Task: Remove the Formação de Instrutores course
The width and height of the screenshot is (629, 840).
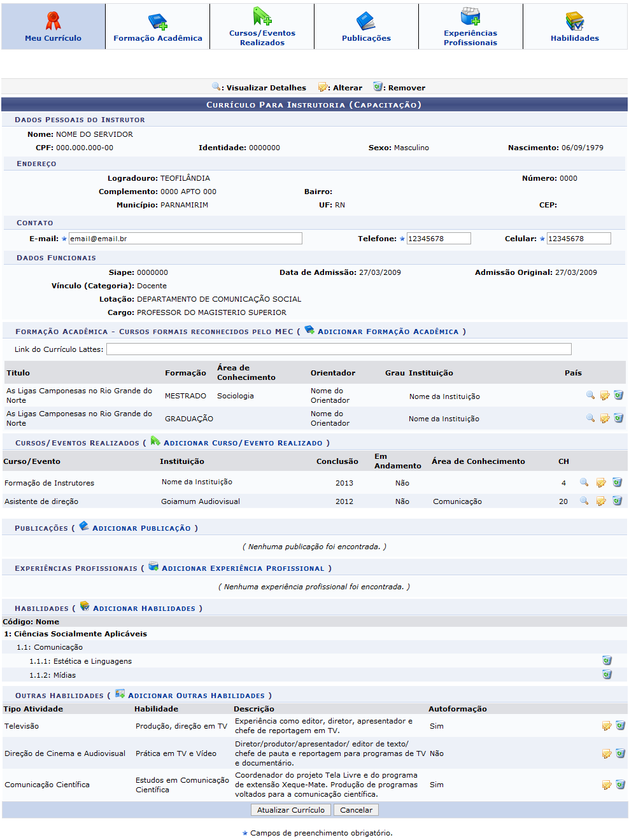Action: pyautogui.click(x=617, y=482)
